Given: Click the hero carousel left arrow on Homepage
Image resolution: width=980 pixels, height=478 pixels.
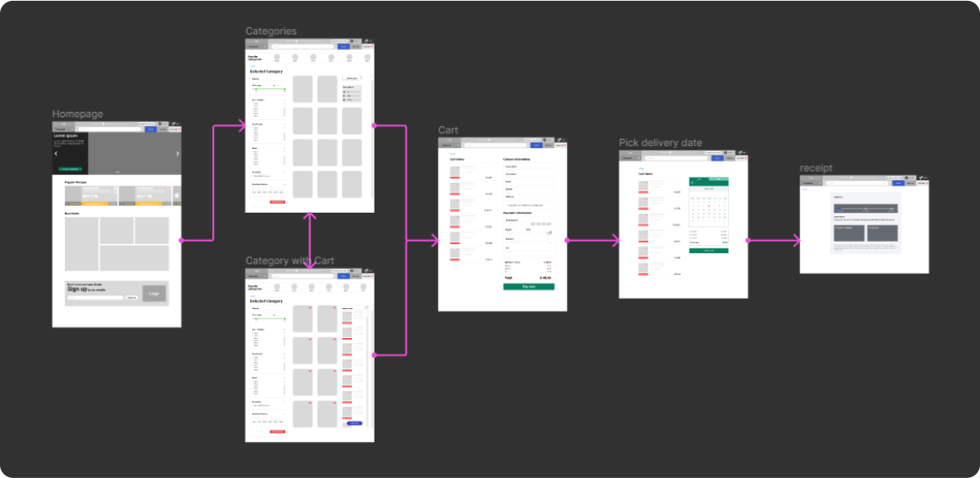Looking at the screenshot, I should coord(57,153).
